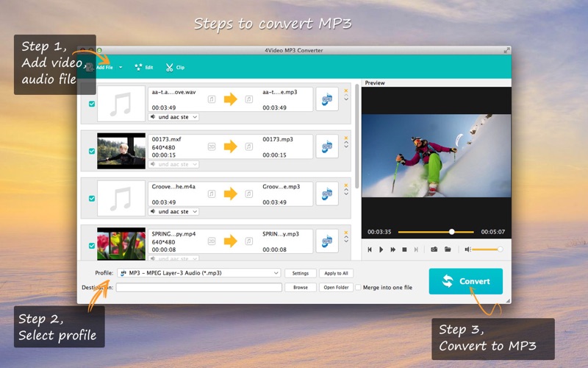
Task: Click MP3 format icon for SPRING...py.mp4 row
Action: point(327,241)
